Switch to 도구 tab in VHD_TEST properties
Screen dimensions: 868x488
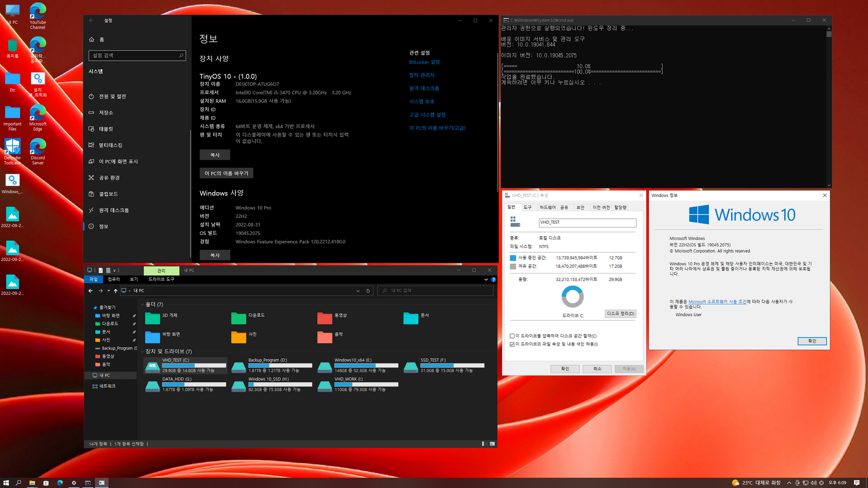527,207
